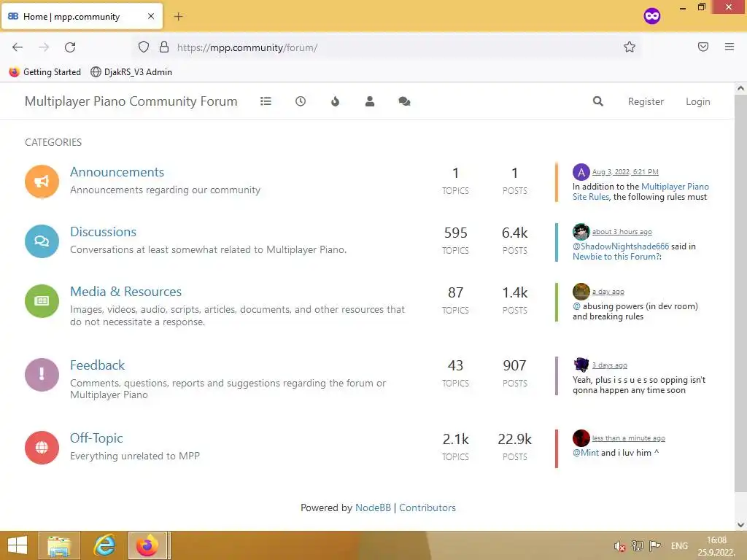Click the '22.9k' posts count for Off-Topic
This screenshot has height=560, width=747.
(x=514, y=439)
